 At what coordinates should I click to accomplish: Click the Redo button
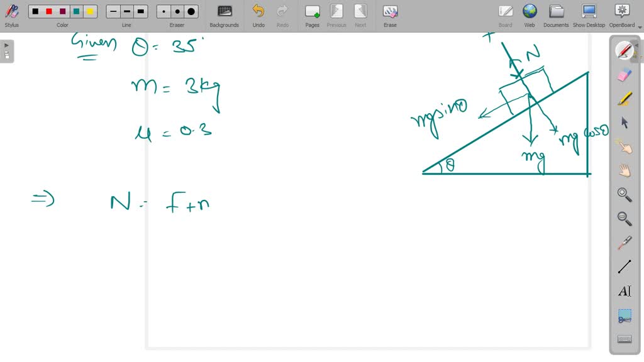click(282, 16)
